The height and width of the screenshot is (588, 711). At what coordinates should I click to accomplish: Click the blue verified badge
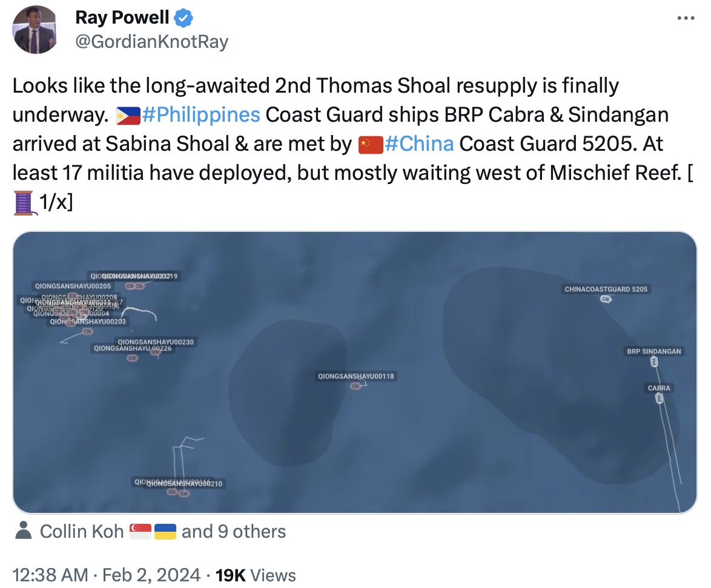click(184, 19)
